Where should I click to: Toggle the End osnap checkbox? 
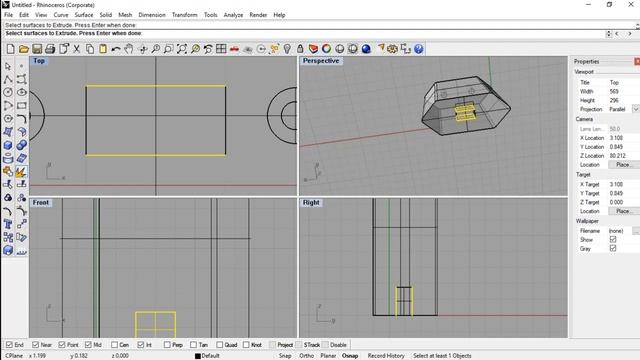(9, 345)
